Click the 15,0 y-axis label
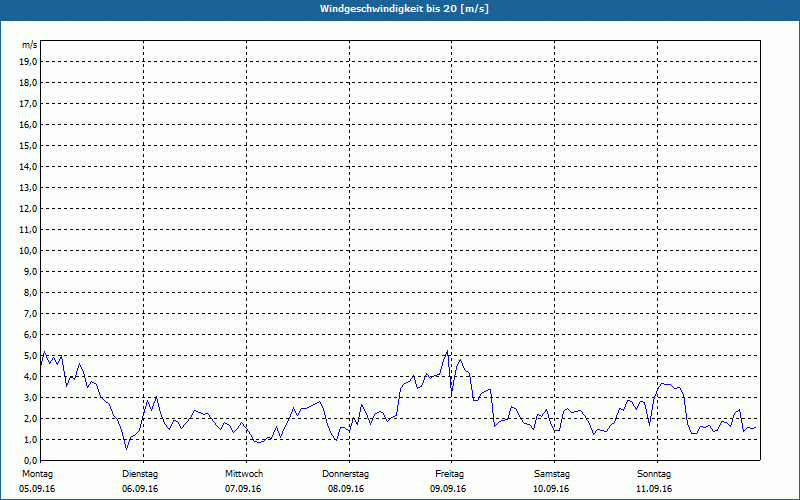 [x=27, y=145]
